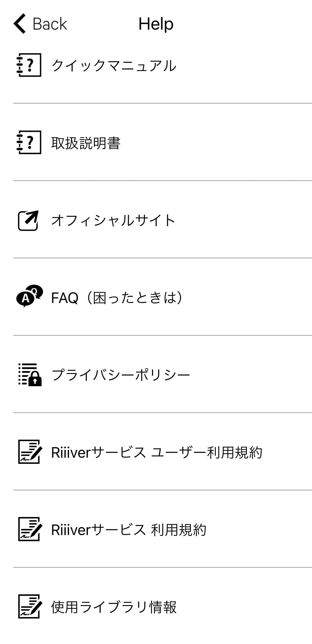The height and width of the screenshot is (644, 312).
Task: Tap the padlock document privacy icon
Action: click(30, 375)
